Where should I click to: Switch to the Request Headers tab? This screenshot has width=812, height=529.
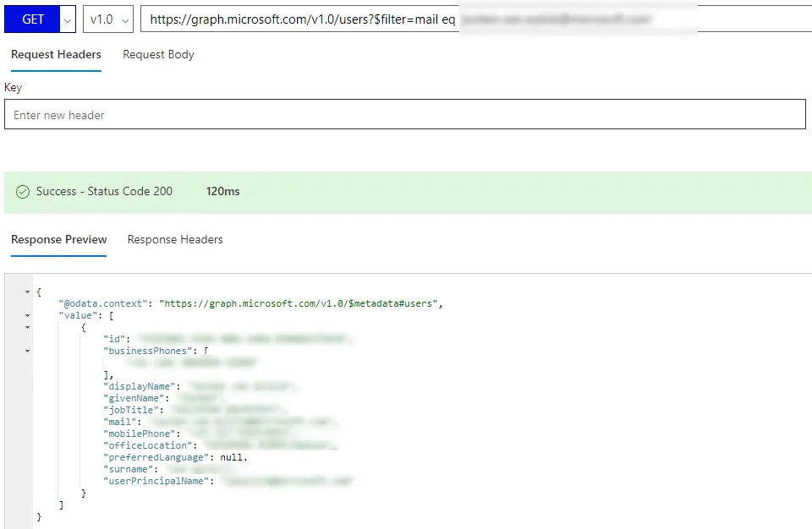56,54
